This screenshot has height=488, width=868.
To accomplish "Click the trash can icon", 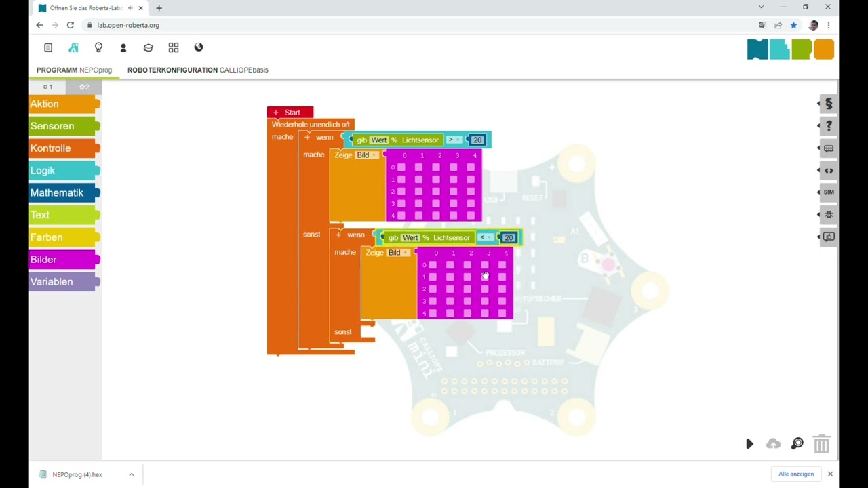I will (x=821, y=444).
